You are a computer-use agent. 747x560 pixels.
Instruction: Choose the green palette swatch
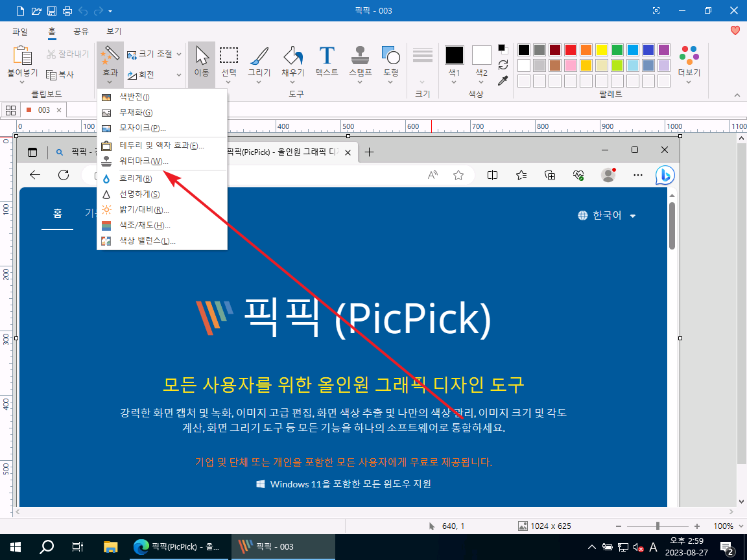[x=617, y=49]
